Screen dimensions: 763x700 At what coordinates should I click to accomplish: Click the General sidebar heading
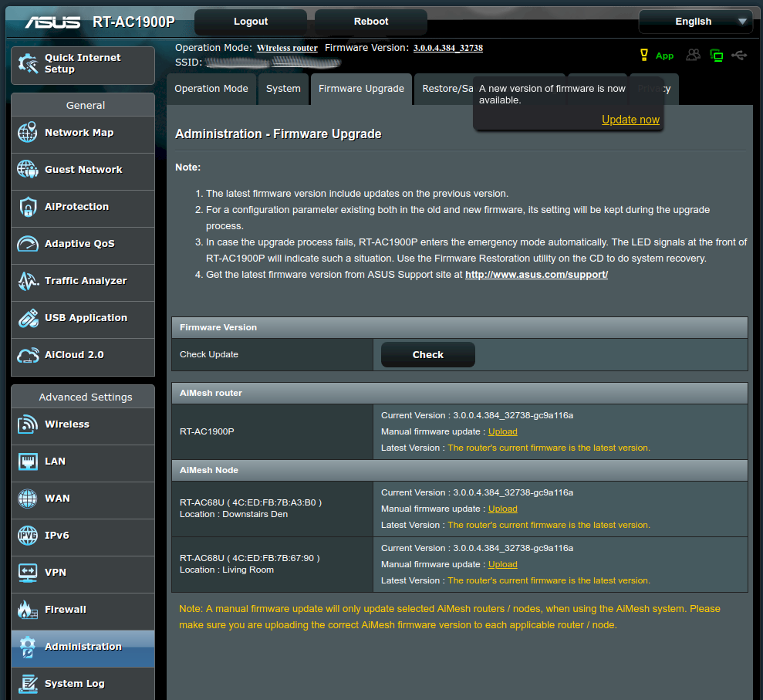(86, 105)
